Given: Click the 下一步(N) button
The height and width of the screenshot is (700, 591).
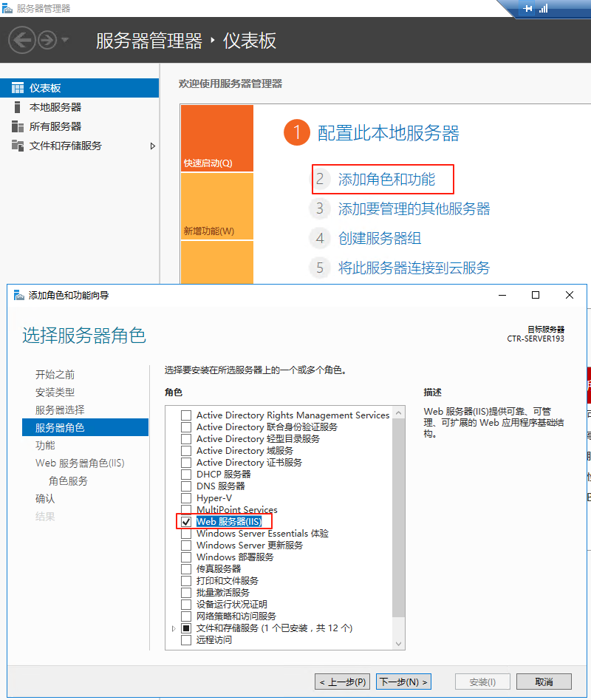Looking at the screenshot, I should [403, 682].
